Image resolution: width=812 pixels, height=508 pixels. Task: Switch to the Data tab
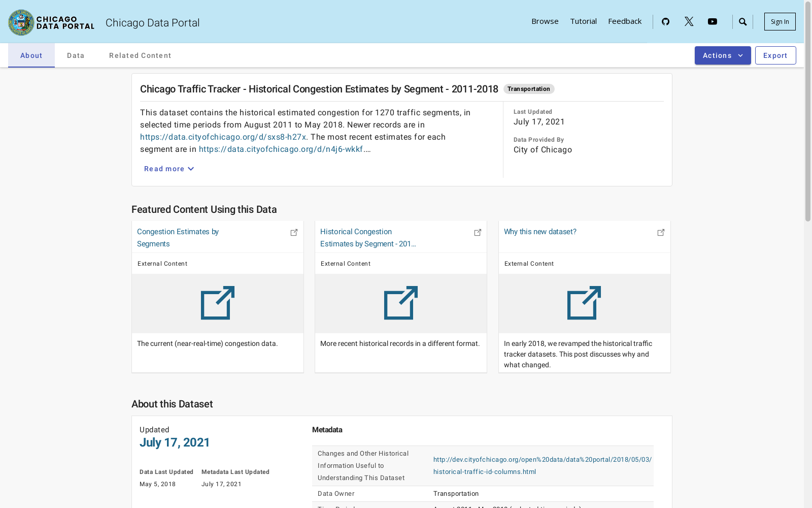point(76,55)
